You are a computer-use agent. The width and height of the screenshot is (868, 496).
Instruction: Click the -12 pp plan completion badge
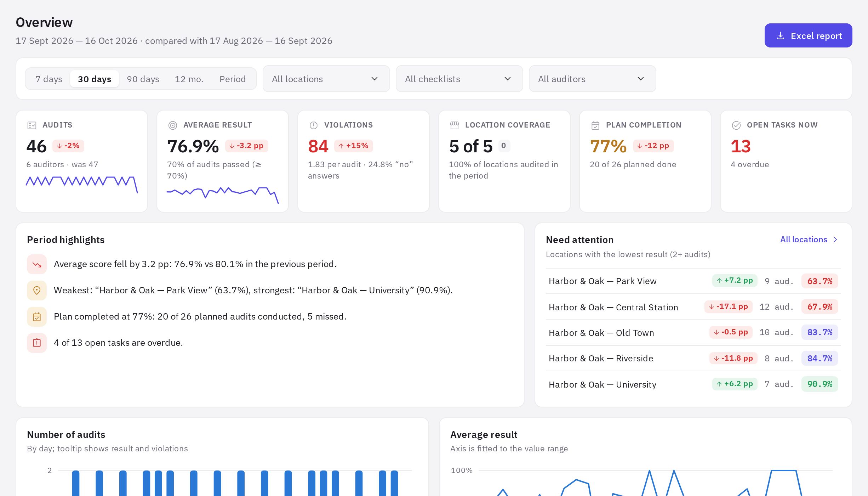click(x=653, y=146)
